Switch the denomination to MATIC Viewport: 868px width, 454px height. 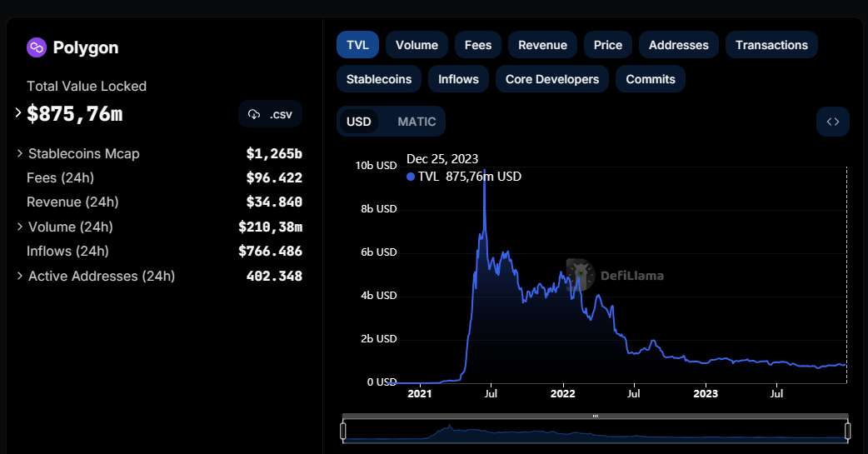(417, 122)
